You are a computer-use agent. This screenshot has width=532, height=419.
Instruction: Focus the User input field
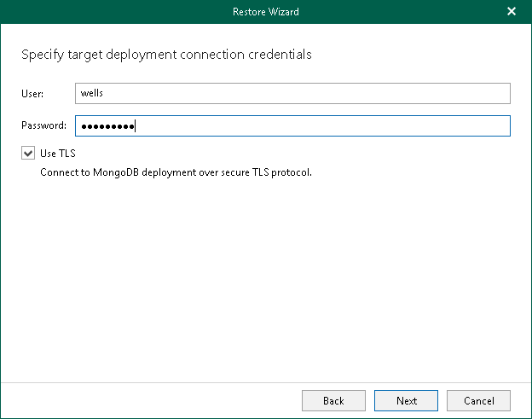[292, 93]
